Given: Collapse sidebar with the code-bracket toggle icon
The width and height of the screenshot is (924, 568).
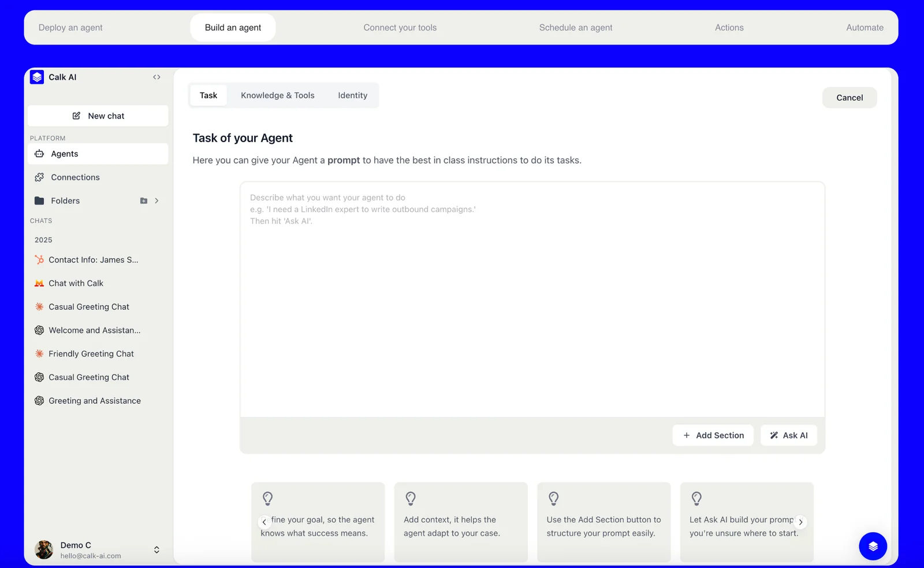Looking at the screenshot, I should [157, 77].
